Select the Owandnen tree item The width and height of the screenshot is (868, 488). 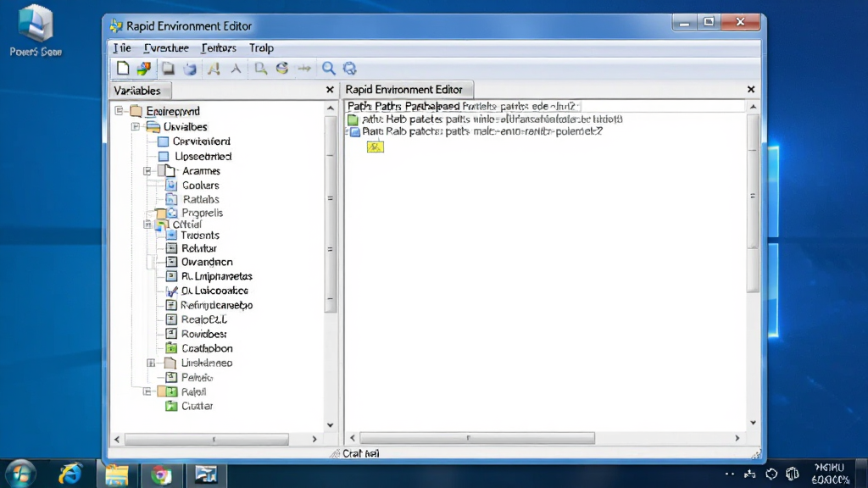coord(207,263)
